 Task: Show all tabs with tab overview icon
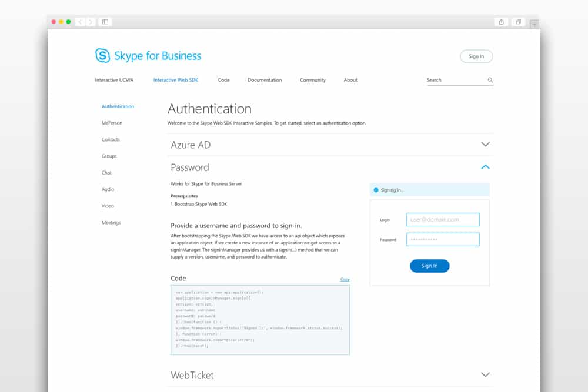[x=518, y=22]
